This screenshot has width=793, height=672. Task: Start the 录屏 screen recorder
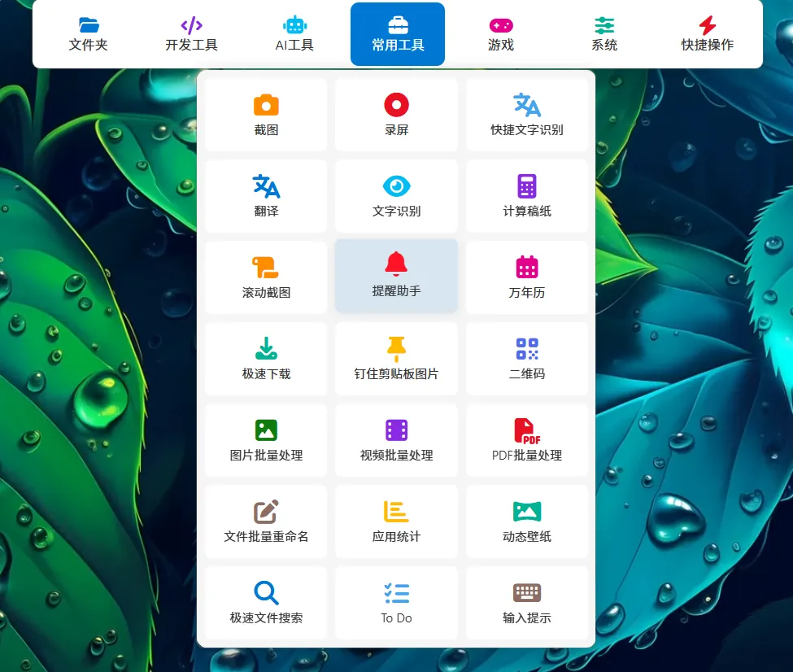[397, 115]
